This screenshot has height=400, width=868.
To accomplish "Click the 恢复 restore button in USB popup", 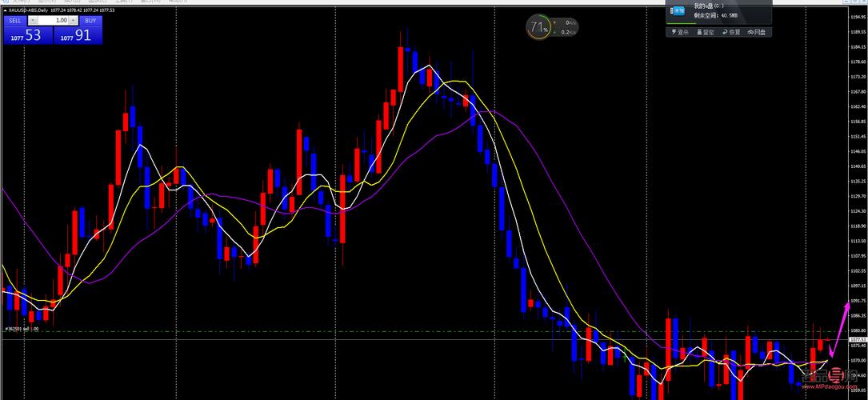I will tap(731, 32).
